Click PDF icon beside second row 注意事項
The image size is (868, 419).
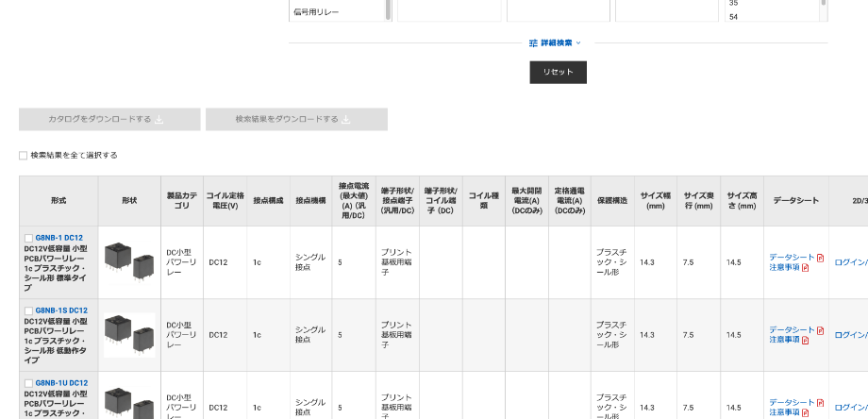click(805, 341)
